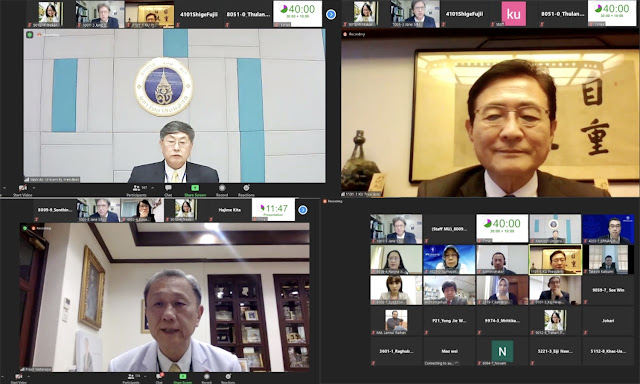
Task: Click the green Share Screen button in upper toolbar
Action: [x=195, y=188]
